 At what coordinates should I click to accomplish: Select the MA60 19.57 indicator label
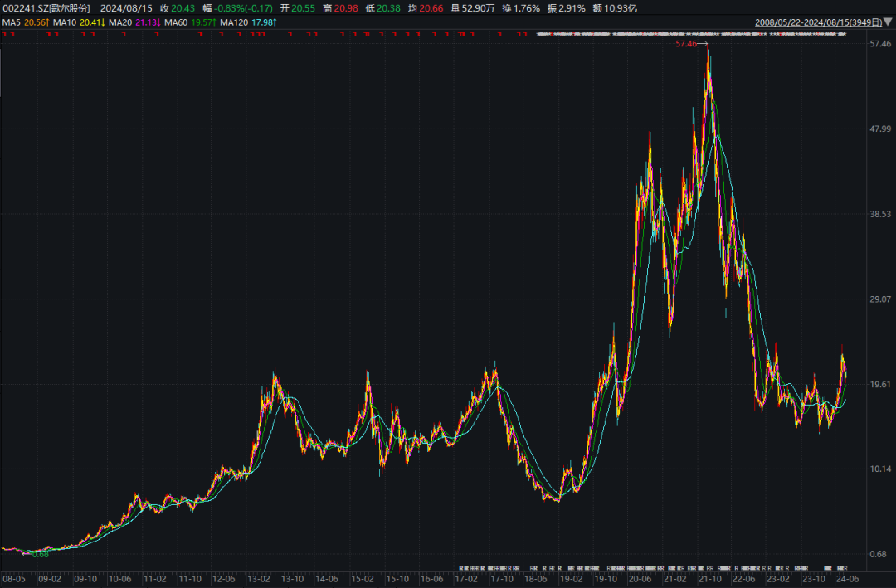(190, 22)
